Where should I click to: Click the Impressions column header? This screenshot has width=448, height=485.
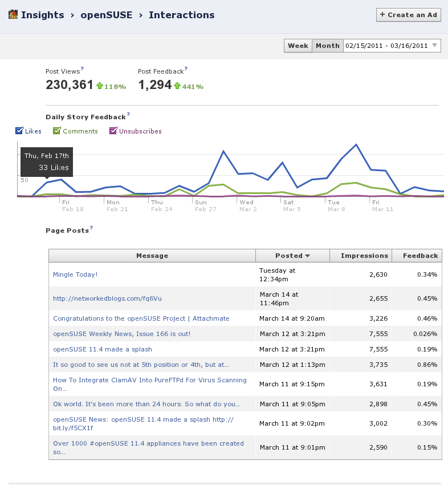364,256
